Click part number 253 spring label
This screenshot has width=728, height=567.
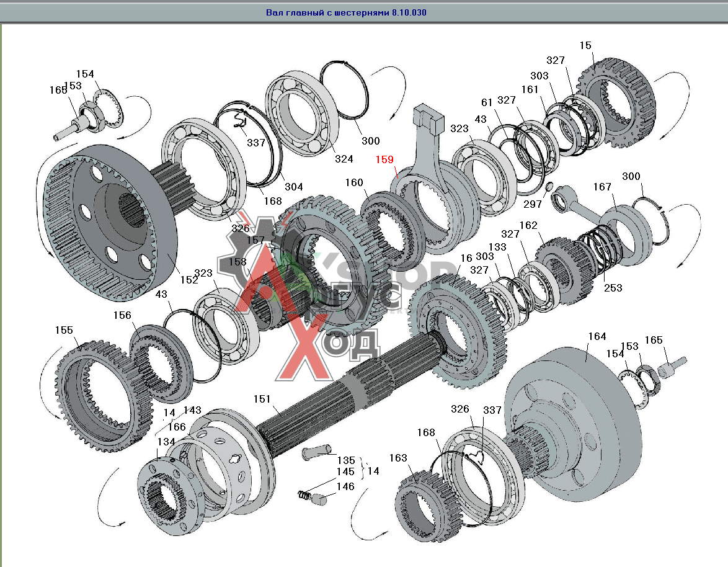614,288
